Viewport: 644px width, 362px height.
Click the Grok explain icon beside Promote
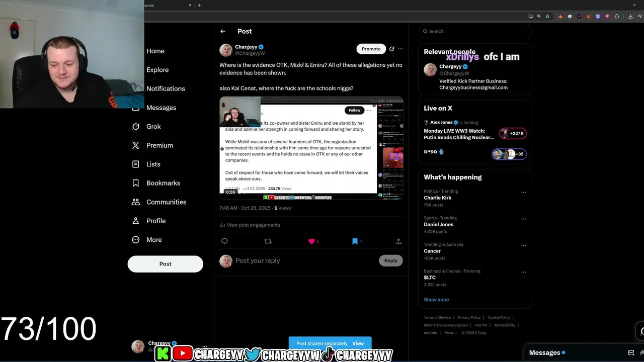392,49
